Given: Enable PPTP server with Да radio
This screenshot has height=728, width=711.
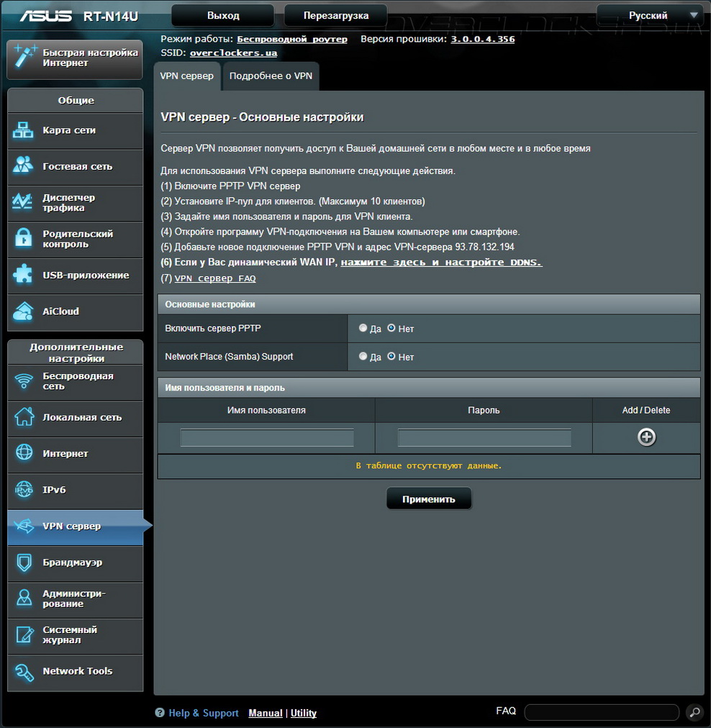Looking at the screenshot, I should coord(363,328).
